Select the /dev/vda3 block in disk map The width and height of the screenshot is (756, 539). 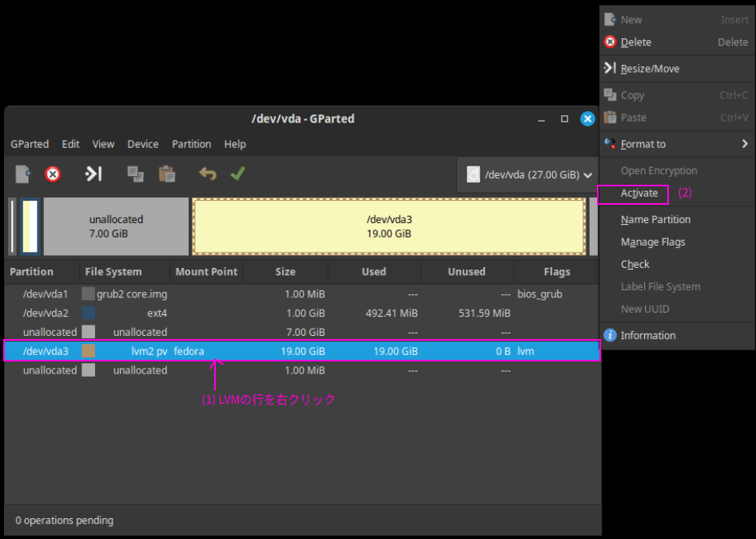click(389, 226)
